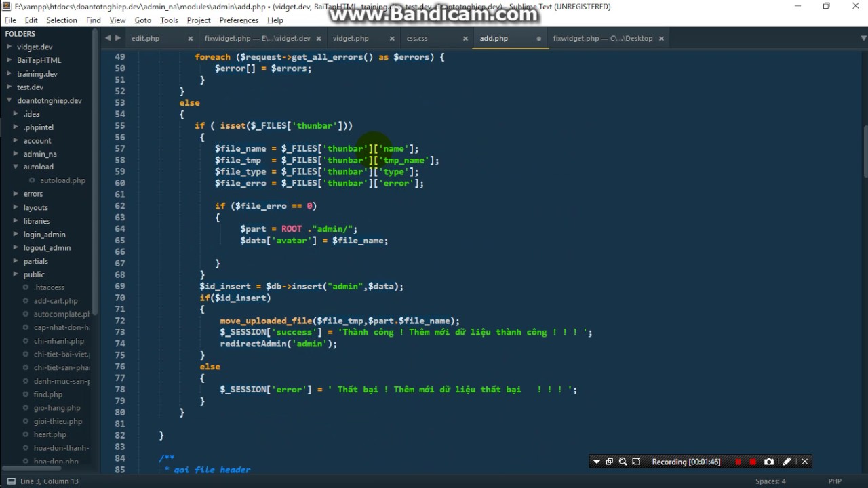Collapse the doantotnghiep.dev folder
Viewport: 868px width, 488px height.
click(x=9, y=100)
